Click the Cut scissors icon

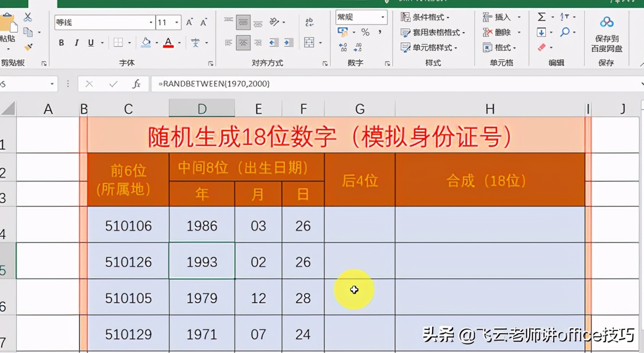click(x=27, y=17)
